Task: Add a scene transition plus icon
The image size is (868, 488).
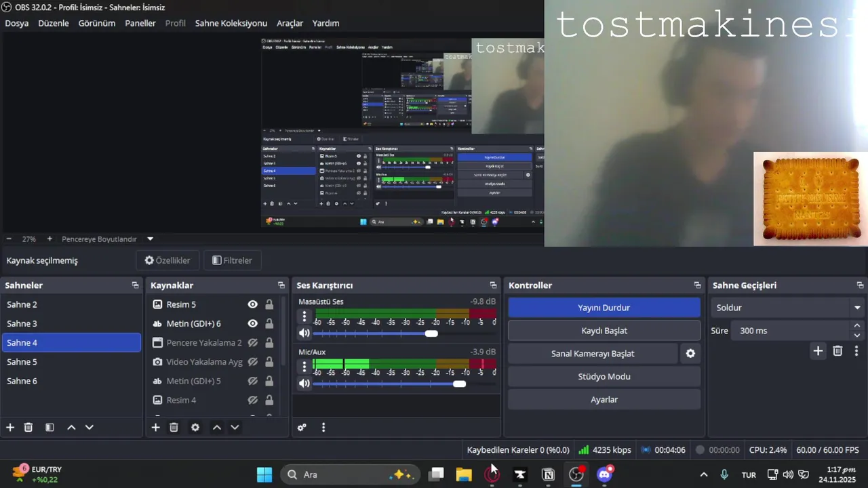Action: tap(818, 351)
